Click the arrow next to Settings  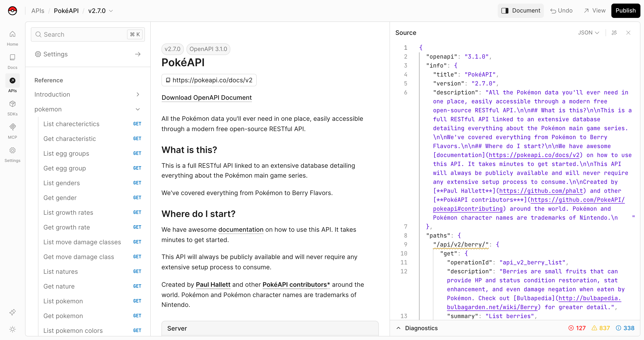click(x=138, y=54)
